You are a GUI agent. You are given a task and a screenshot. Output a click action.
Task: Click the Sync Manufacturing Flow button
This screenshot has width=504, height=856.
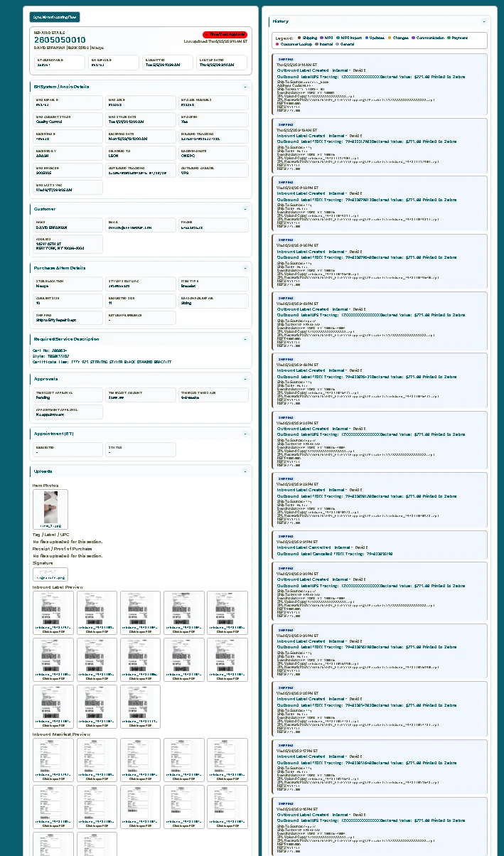point(55,17)
